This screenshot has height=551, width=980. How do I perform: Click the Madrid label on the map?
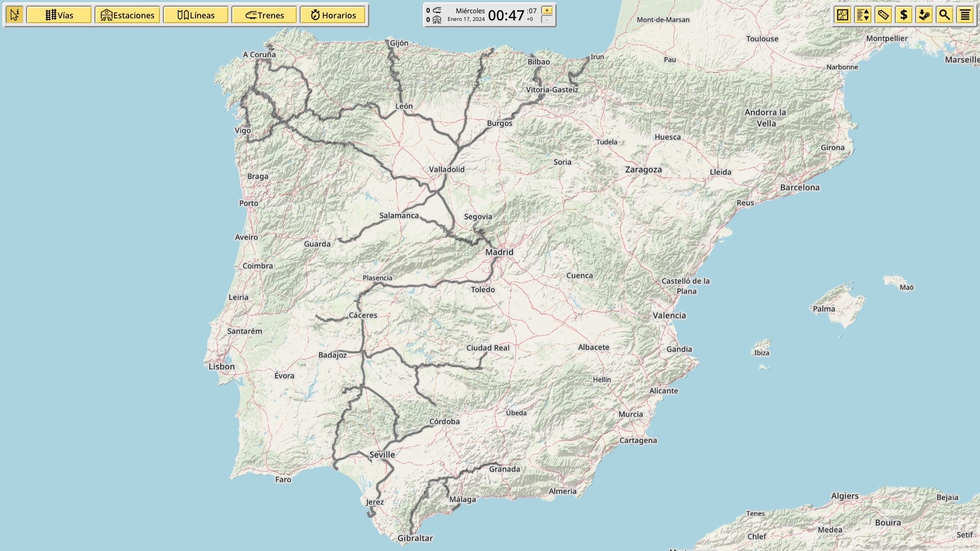pos(499,252)
